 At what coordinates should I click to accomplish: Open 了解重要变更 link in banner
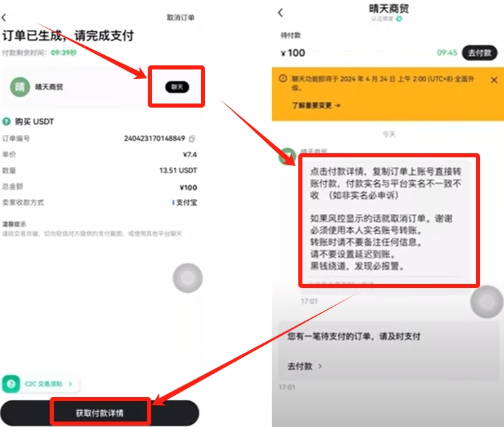coord(316,106)
